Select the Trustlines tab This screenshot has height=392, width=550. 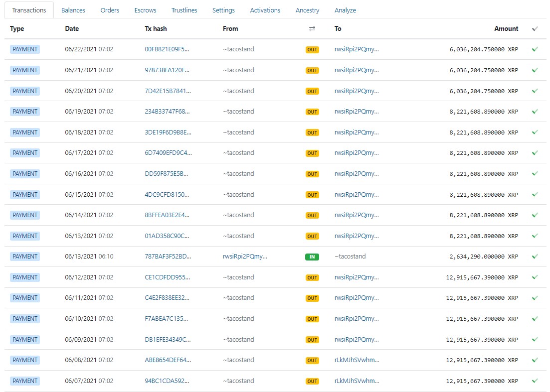point(184,10)
